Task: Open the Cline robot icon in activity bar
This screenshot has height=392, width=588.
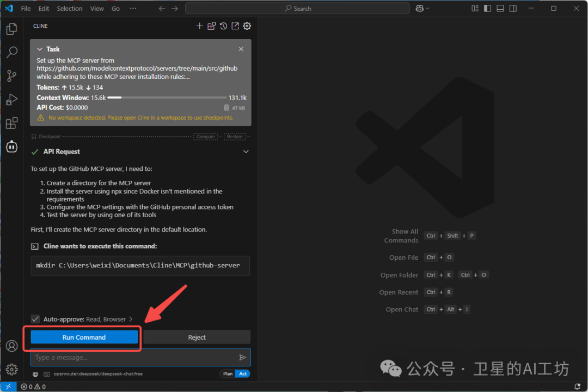Action: 11,146
